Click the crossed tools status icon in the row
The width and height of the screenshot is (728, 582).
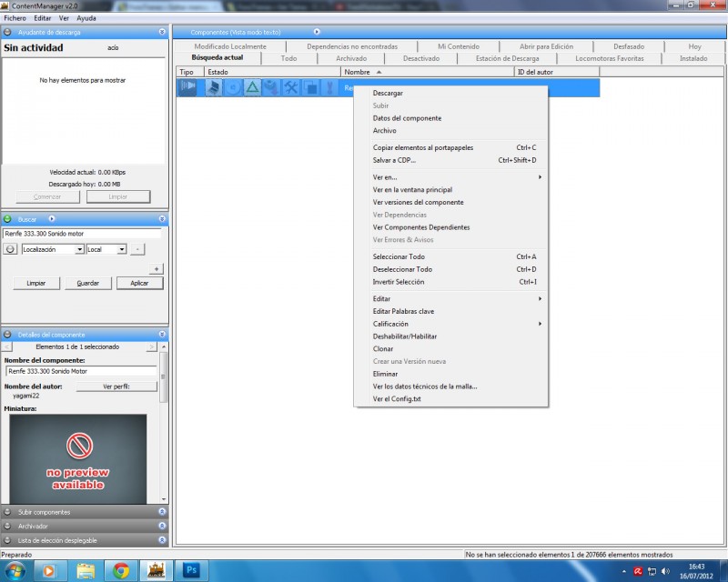click(291, 87)
